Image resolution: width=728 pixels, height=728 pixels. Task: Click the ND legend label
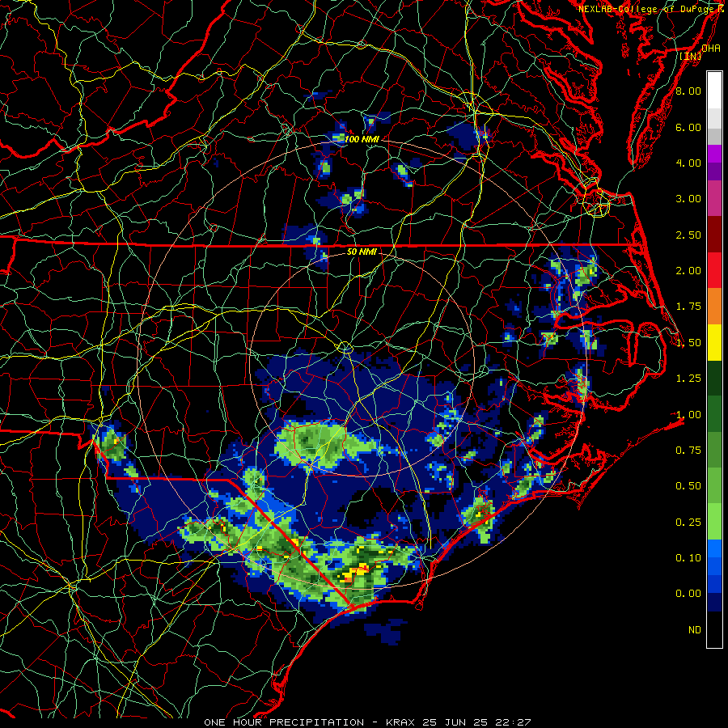[695, 630]
